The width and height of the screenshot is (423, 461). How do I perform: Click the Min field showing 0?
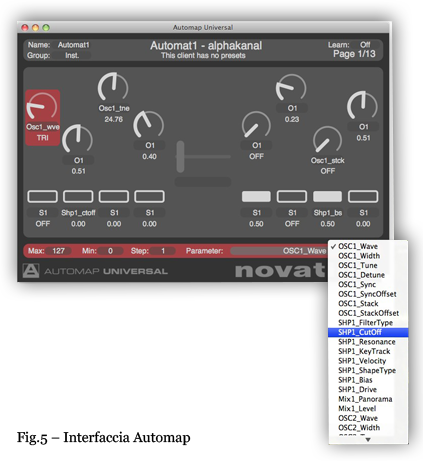click(110, 251)
